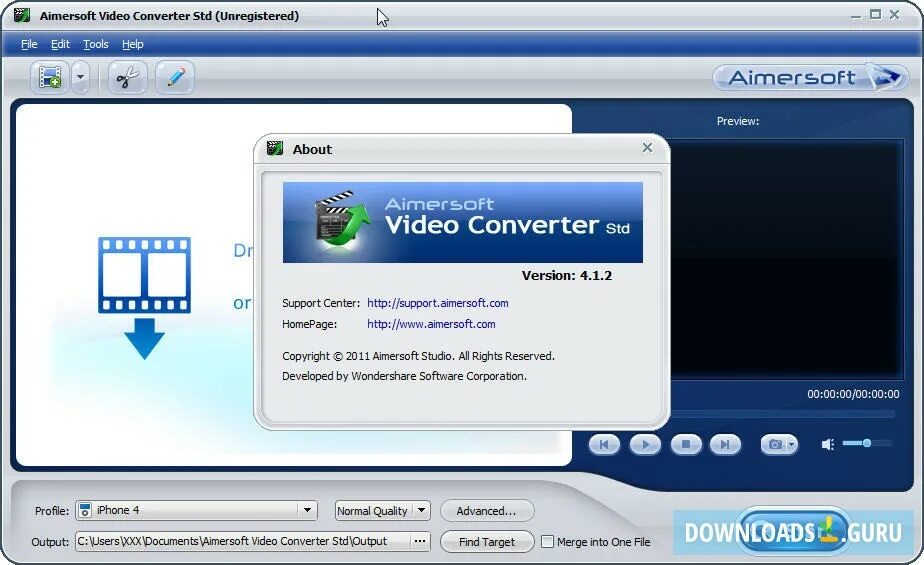This screenshot has width=924, height=565.
Task: Open the www.aimersoft.com homepage link
Action: coord(431,324)
